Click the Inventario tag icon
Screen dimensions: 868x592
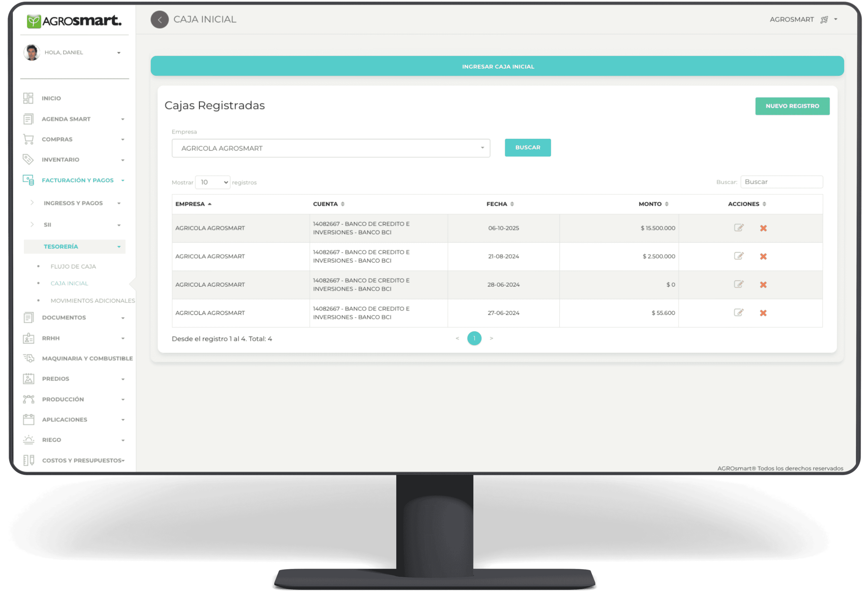tap(28, 159)
